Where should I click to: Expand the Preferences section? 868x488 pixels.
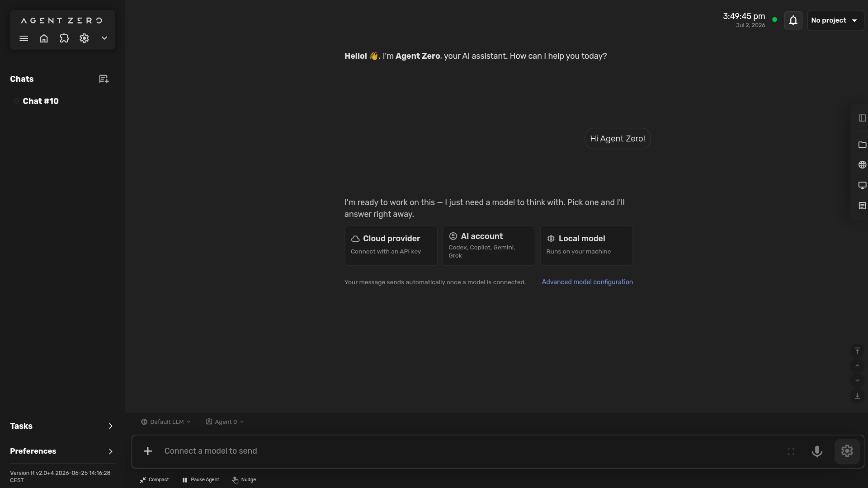pyautogui.click(x=62, y=451)
